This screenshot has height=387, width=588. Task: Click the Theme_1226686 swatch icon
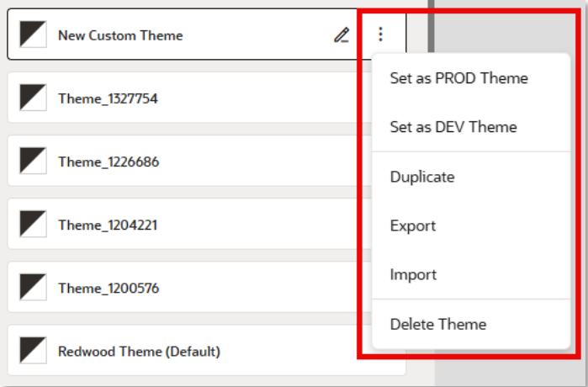33,162
